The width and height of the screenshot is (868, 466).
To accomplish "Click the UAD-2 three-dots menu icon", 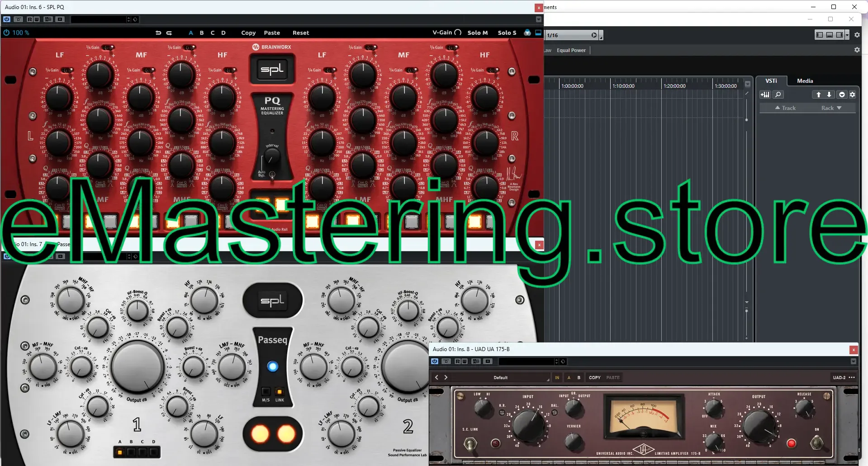I will pos(852,377).
